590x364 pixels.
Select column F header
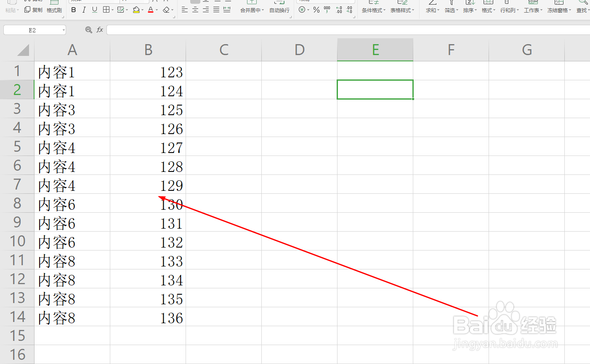pyautogui.click(x=451, y=50)
